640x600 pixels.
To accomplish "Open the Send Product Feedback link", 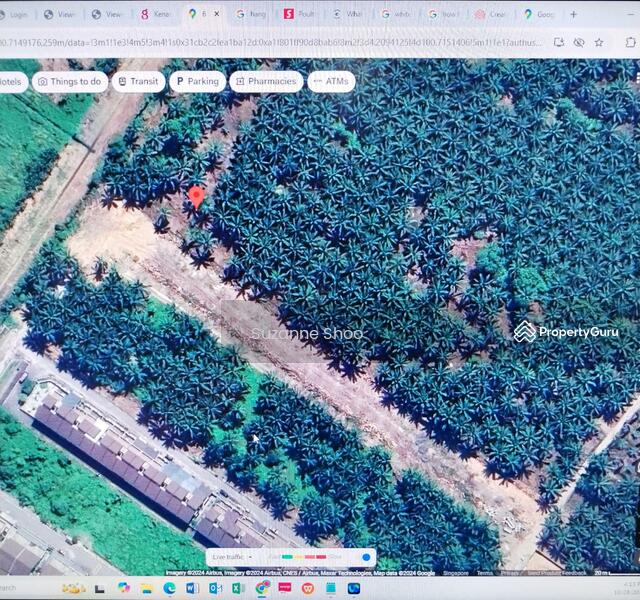I will [x=558, y=573].
